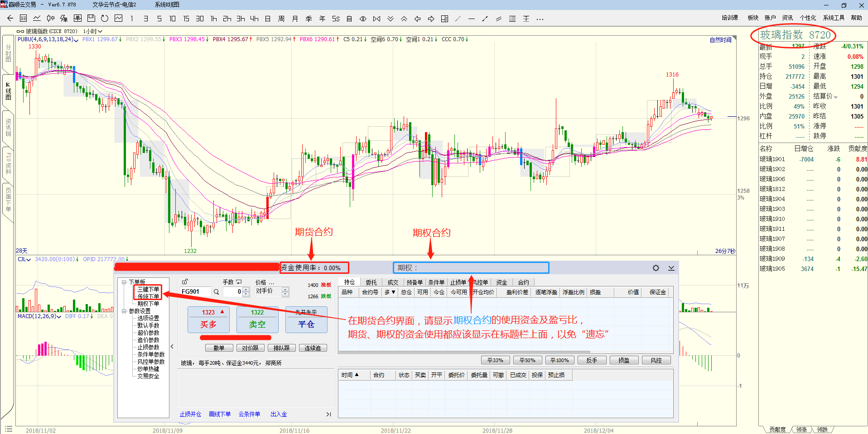This screenshot has width=868, height=434.
Task: Click the 出入金 link
Action: pyautogui.click(x=279, y=414)
